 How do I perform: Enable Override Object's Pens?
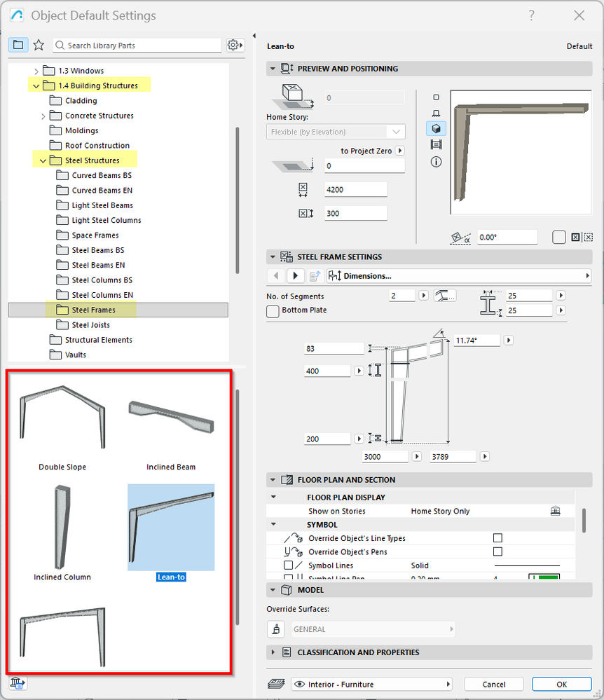[497, 551]
